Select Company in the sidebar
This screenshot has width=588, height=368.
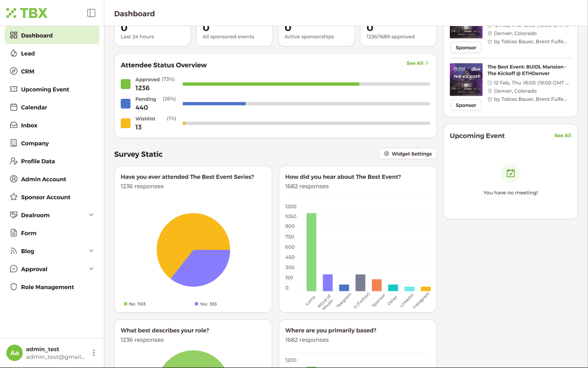(x=52, y=143)
